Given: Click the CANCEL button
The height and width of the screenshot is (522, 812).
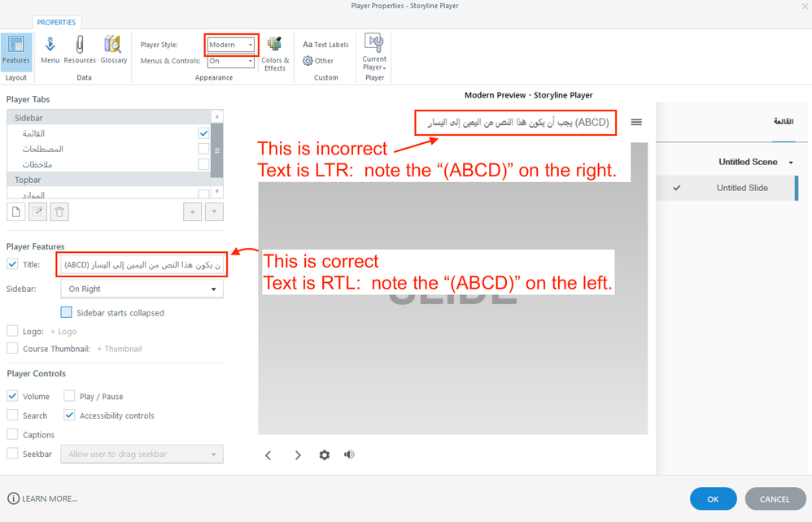Looking at the screenshot, I should (775, 498).
